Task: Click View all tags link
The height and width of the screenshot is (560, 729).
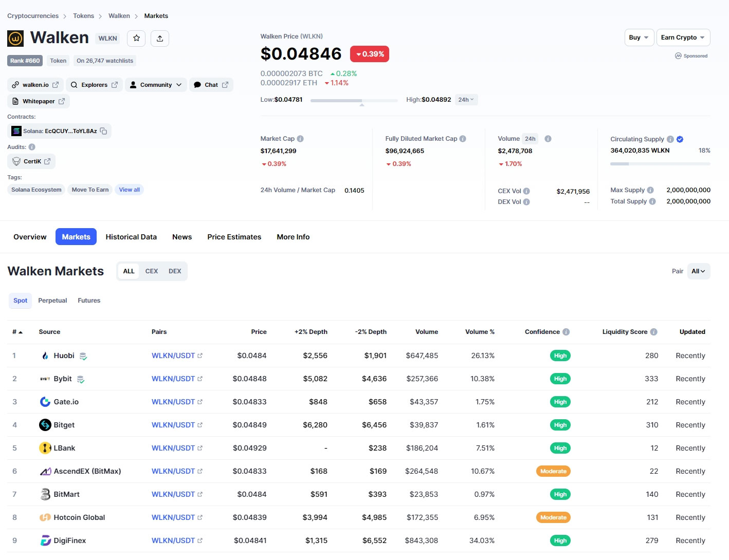Action: (x=130, y=190)
